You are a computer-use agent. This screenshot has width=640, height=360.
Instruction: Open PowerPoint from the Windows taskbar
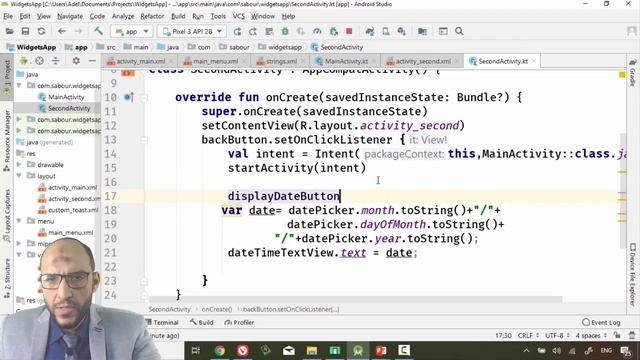click(x=381, y=350)
